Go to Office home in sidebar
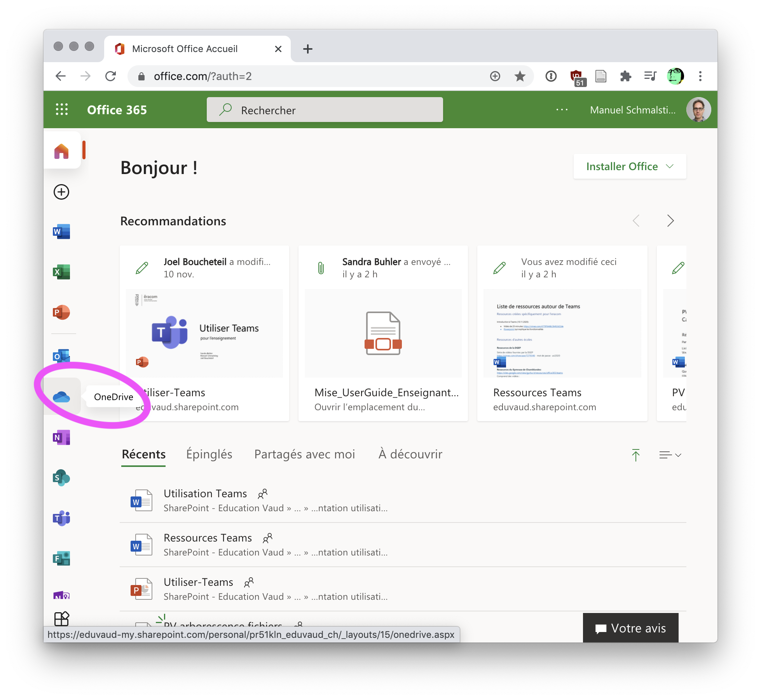Screen dimensions: 761x700 point(61,151)
